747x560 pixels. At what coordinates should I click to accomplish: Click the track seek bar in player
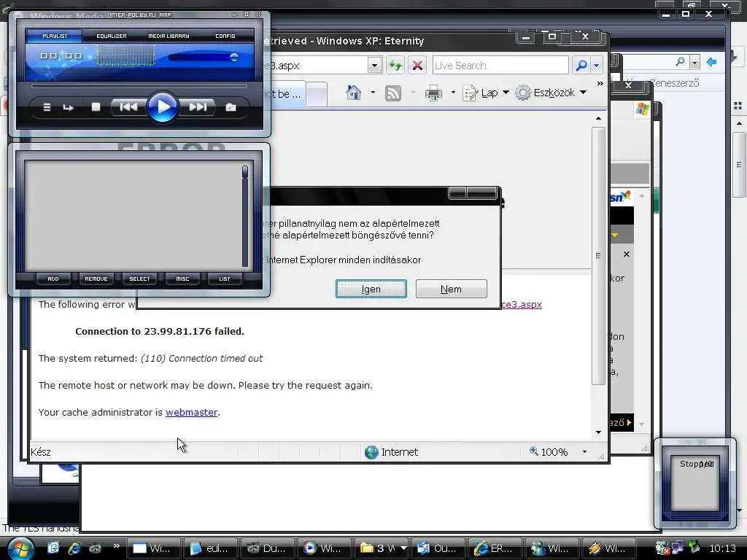click(x=139, y=86)
